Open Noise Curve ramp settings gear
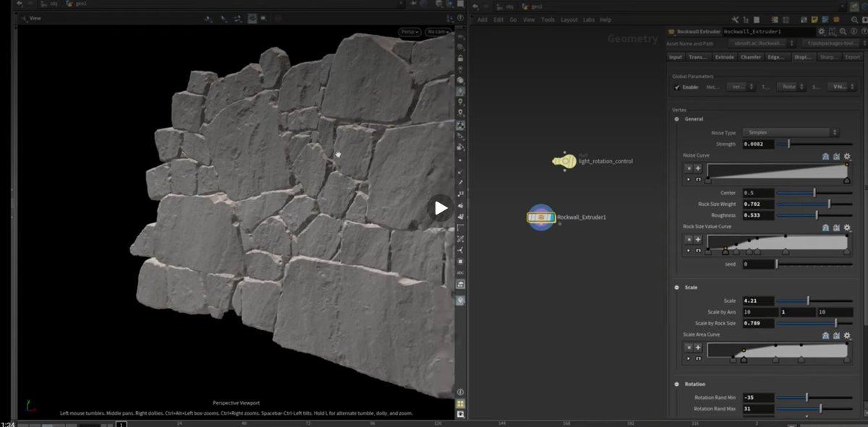The height and width of the screenshot is (427, 868). pyautogui.click(x=847, y=156)
